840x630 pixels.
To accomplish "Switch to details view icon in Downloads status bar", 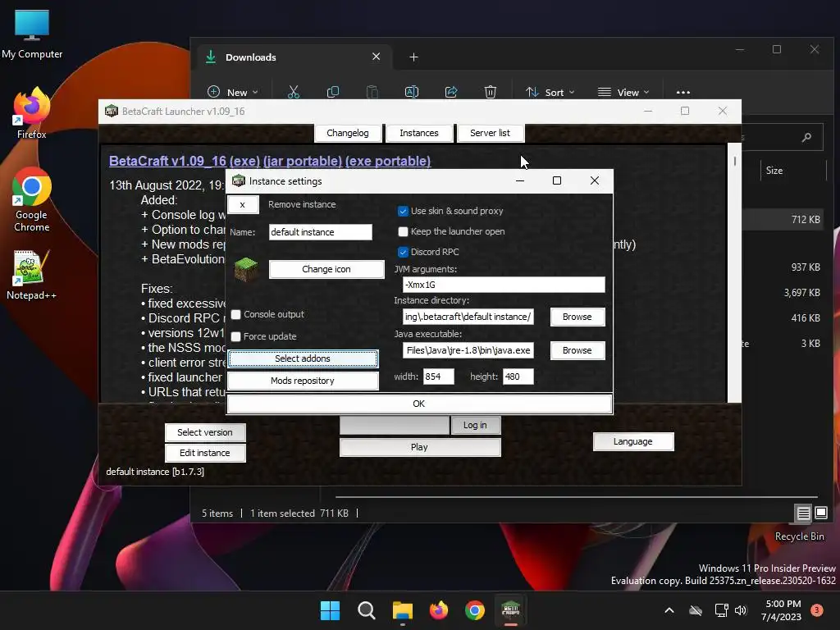I will [803, 514].
